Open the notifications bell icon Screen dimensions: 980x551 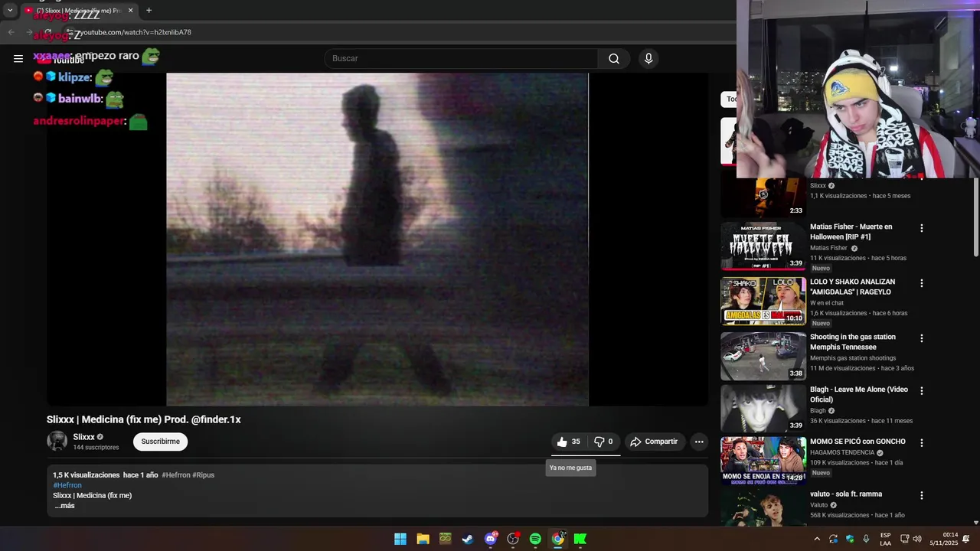click(x=966, y=540)
